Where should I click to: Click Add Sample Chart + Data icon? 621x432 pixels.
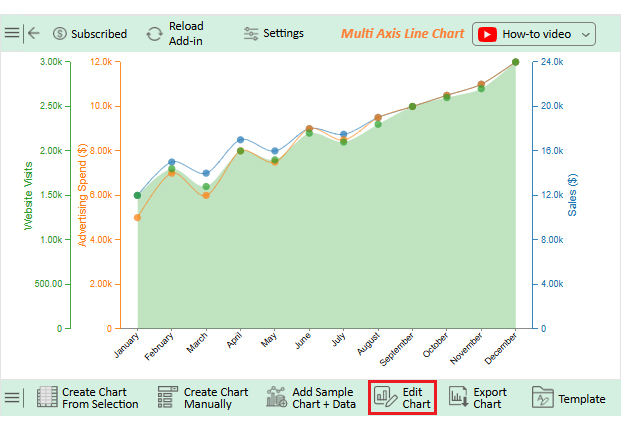pos(277,398)
